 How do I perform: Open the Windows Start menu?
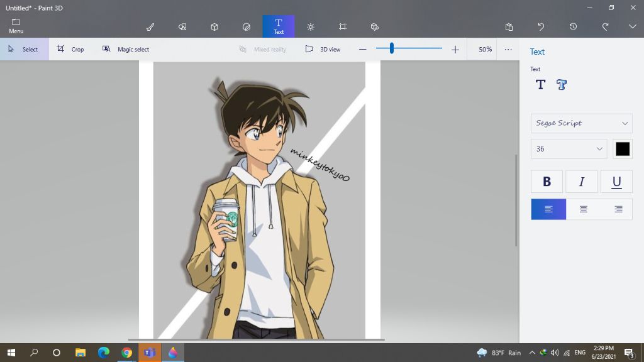coord(11,353)
